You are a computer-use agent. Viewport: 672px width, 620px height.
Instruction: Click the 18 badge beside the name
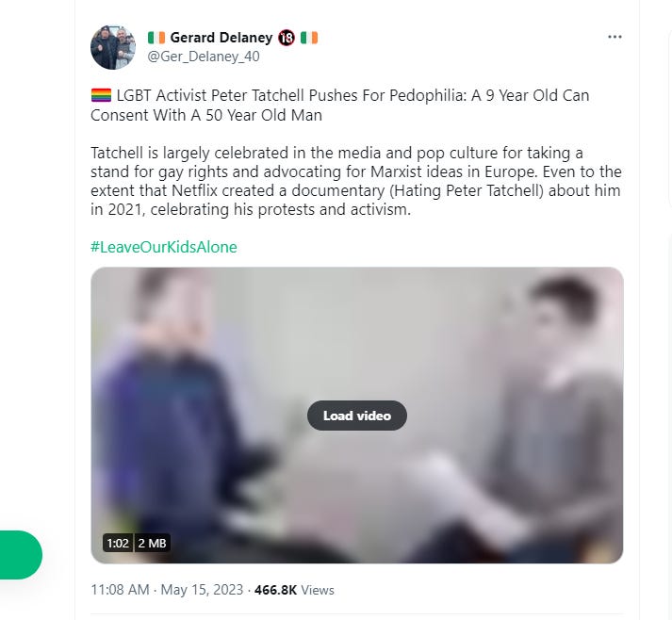tap(287, 38)
